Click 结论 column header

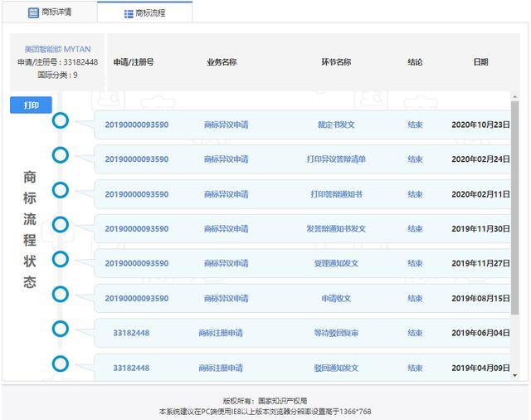coord(415,62)
